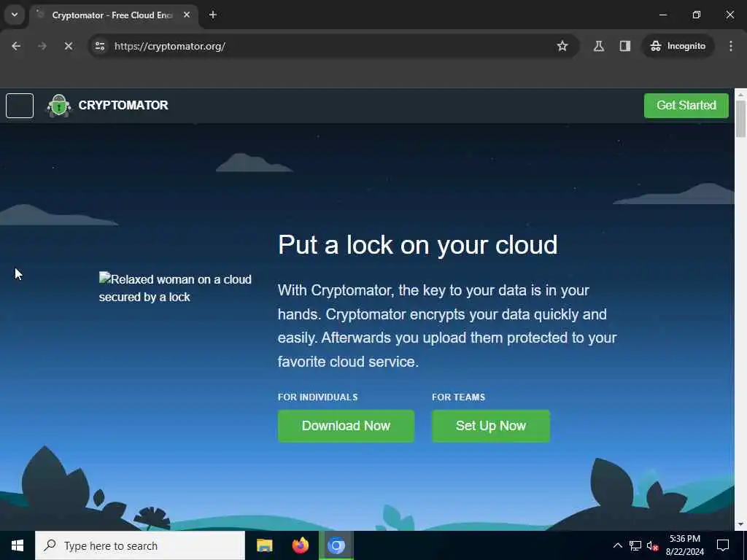Click the Incognito indicator button
The image size is (747, 560).
point(678,46)
